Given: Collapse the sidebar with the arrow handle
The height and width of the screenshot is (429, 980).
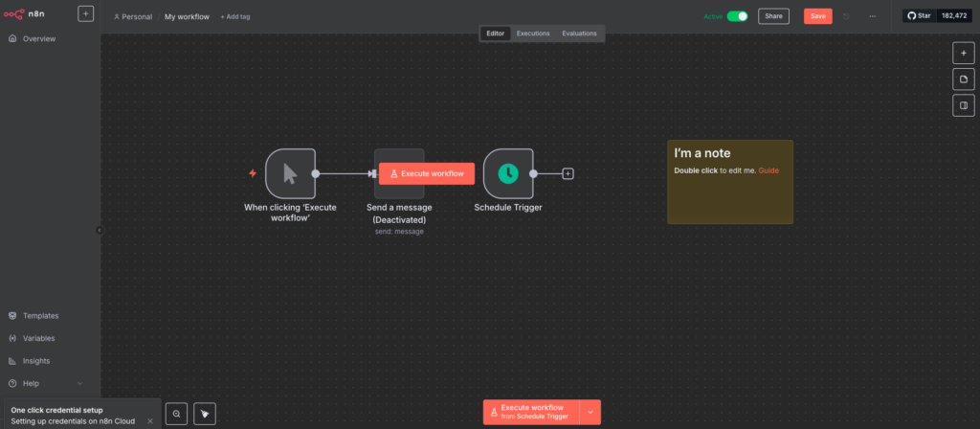Looking at the screenshot, I should coord(100,230).
